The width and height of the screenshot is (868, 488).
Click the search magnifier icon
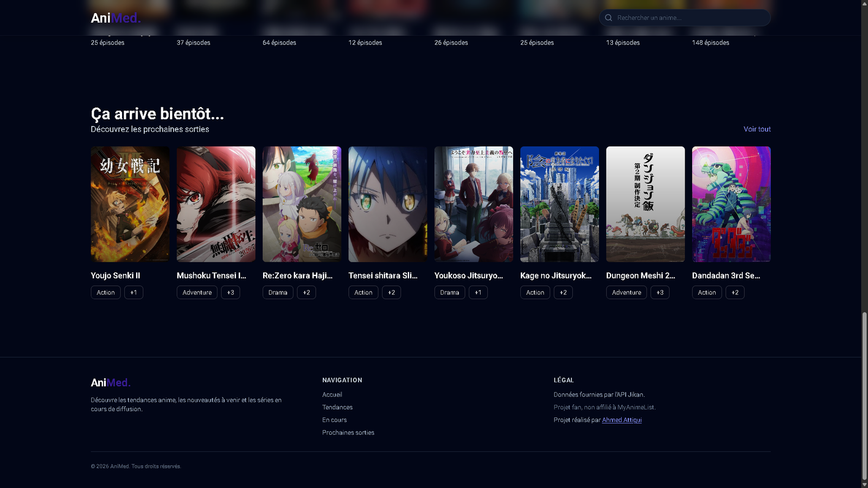click(609, 18)
